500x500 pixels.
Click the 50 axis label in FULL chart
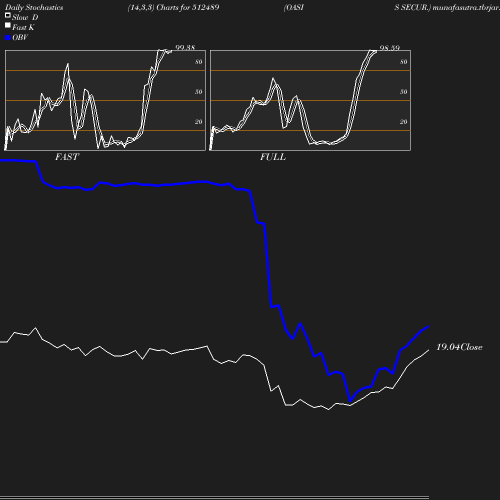click(404, 92)
